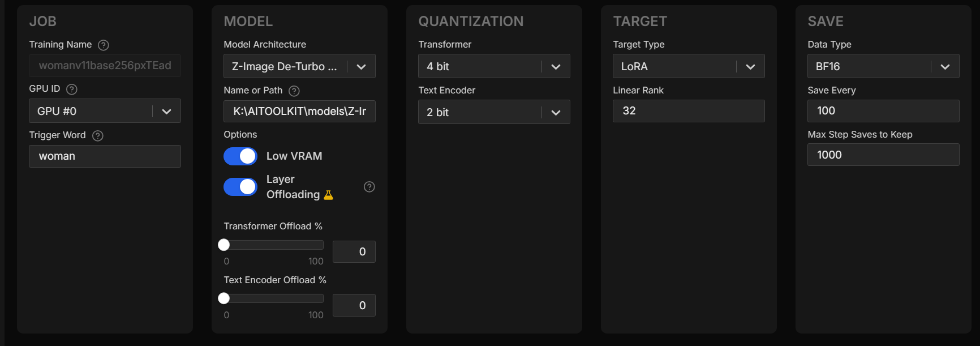Click the Trigger Word help icon
Screen dimensions: 980x346
(x=98, y=136)
